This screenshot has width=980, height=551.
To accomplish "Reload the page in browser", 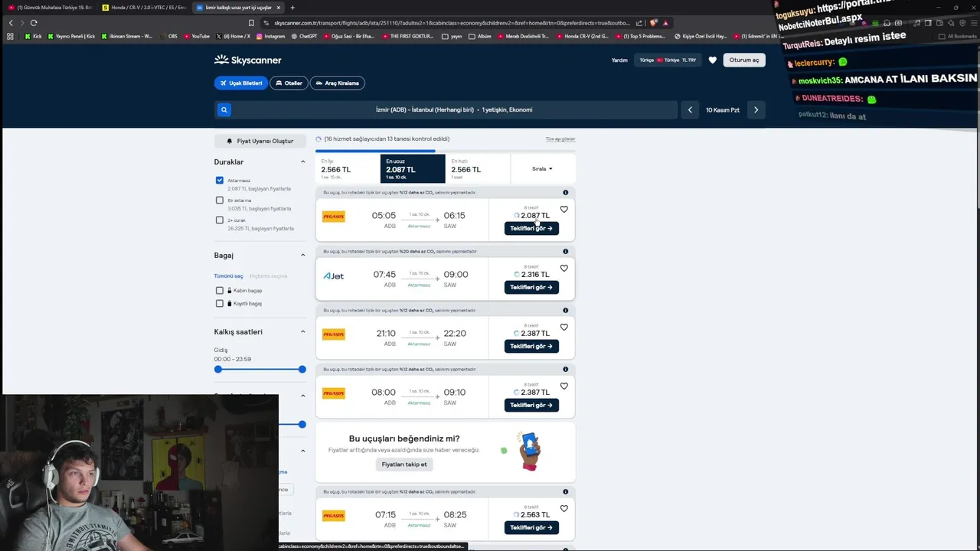I will (x=34, y=23).
